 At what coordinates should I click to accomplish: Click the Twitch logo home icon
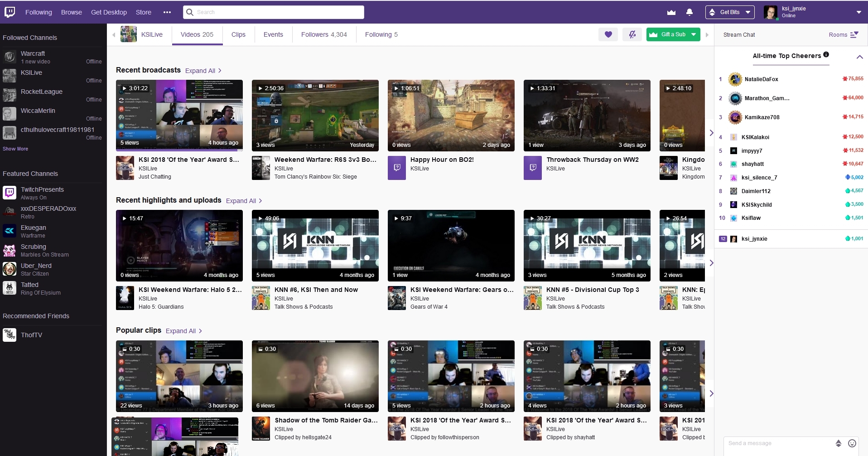point(10,12)
